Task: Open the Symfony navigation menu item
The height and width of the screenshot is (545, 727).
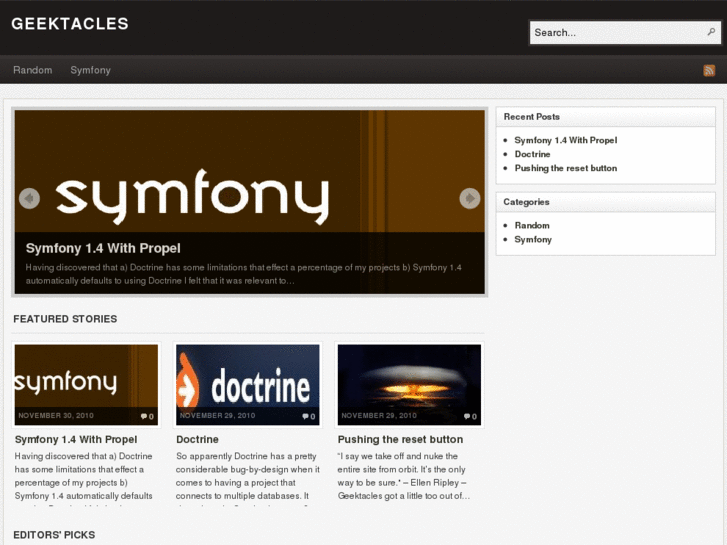Action: (90, 70)
